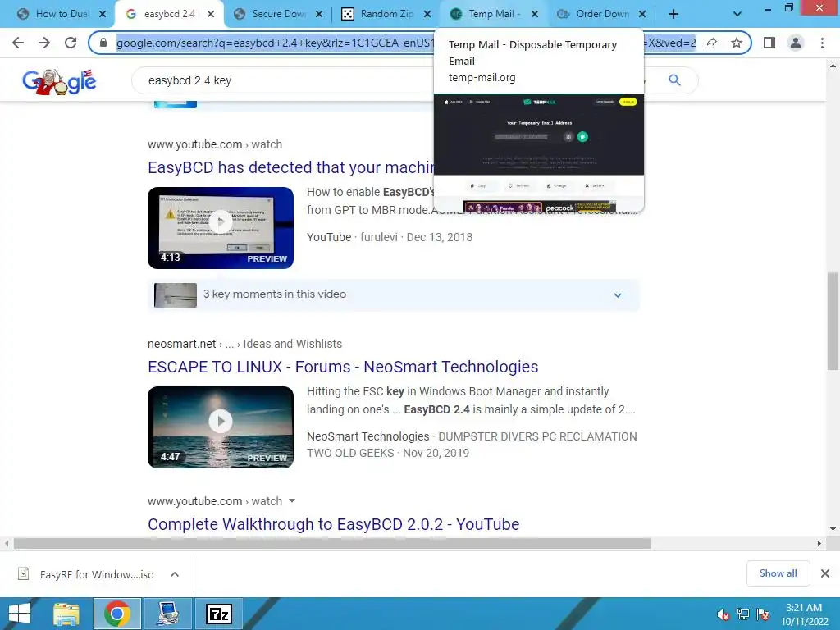This screenshot has height=630, width=840.
Task: Close the 'Random Zip' tab
Action: pyautogui.click(x=427, y=14)
